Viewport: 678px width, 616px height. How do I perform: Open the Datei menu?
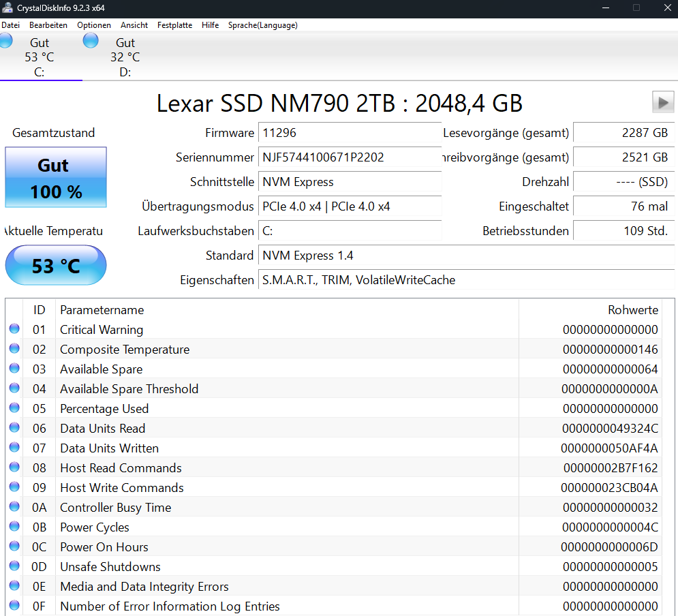pyautogui.click(x=10, y=25)
